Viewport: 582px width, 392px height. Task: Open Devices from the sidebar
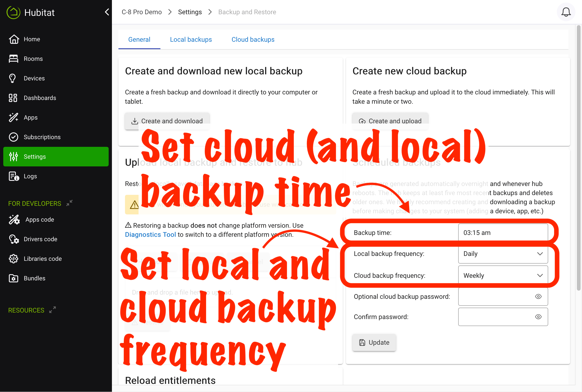56,78
